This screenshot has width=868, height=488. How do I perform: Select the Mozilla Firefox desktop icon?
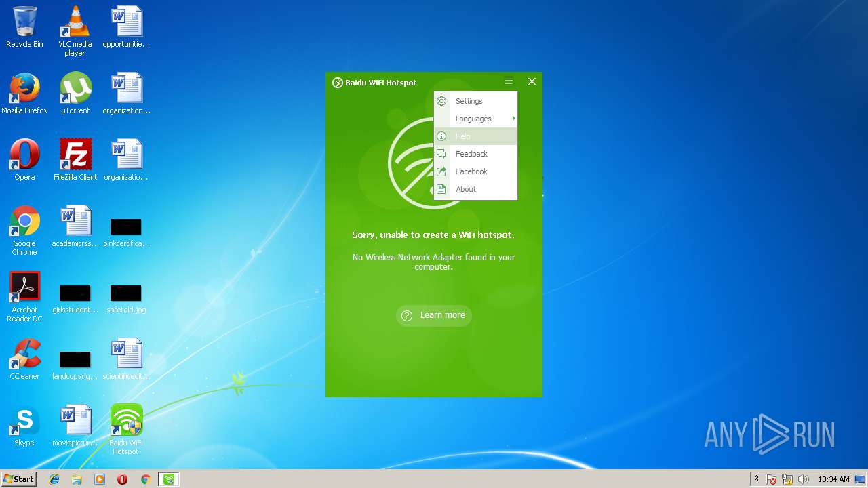[24, 94]
